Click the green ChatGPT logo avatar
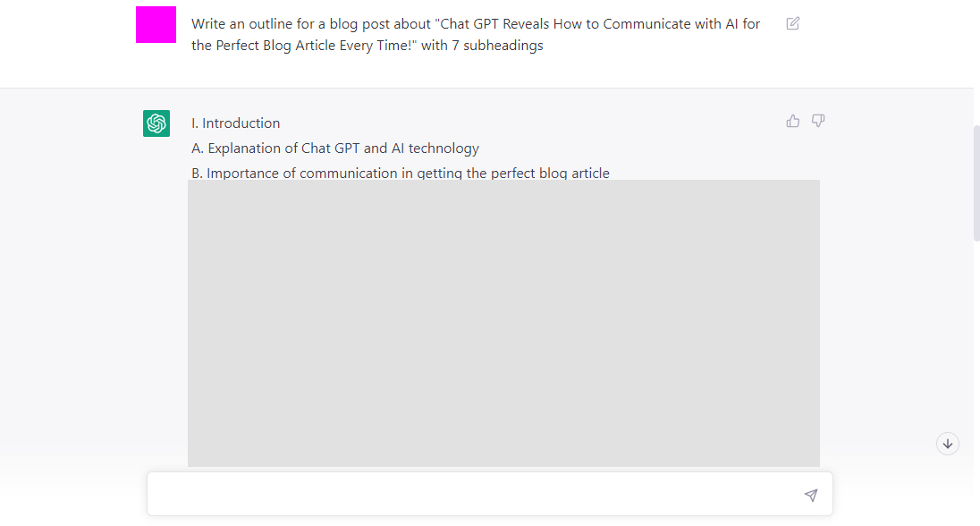Viewport: 980px width, 526px height. [x=156, y=123]
